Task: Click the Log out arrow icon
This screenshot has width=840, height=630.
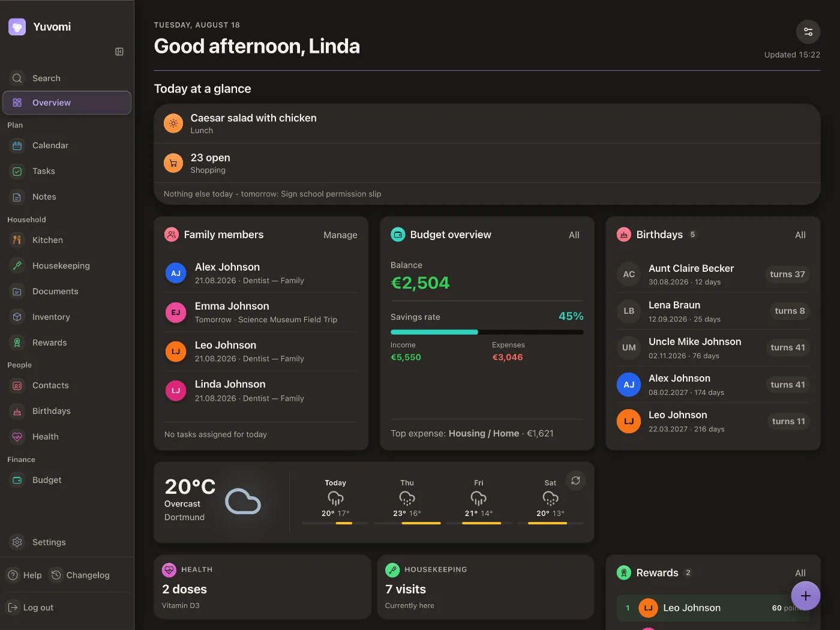Action: 13,608
